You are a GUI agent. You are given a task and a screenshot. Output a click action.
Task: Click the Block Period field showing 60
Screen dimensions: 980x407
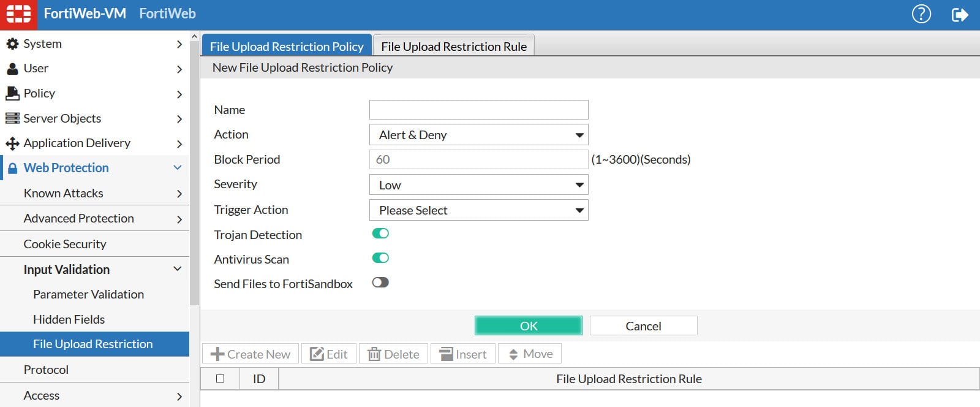(x=479, y=159)
